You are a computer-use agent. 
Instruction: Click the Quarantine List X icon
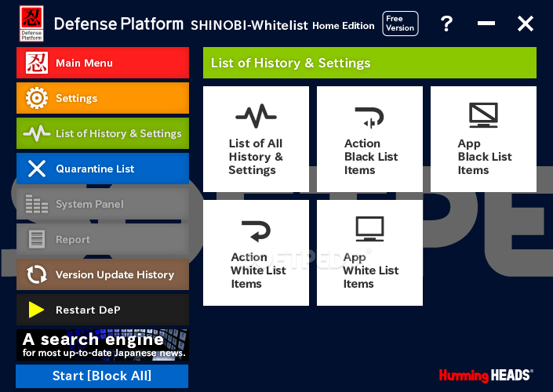(37, 169)
